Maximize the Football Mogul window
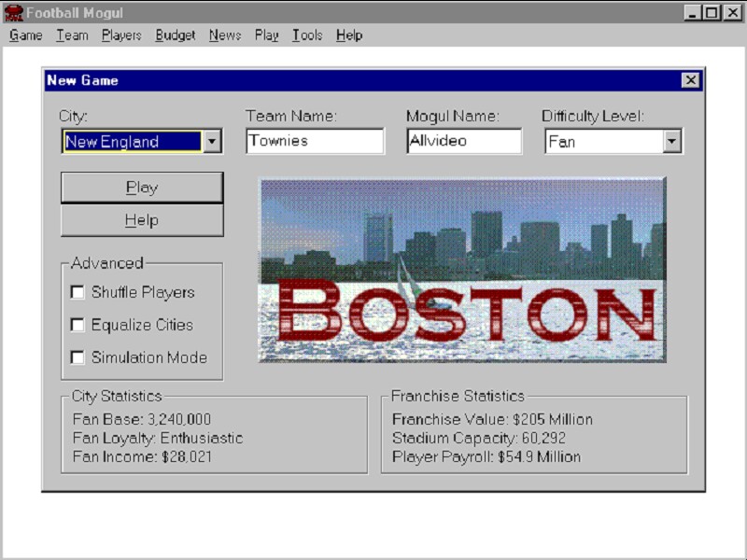 (x=712, y=13)
